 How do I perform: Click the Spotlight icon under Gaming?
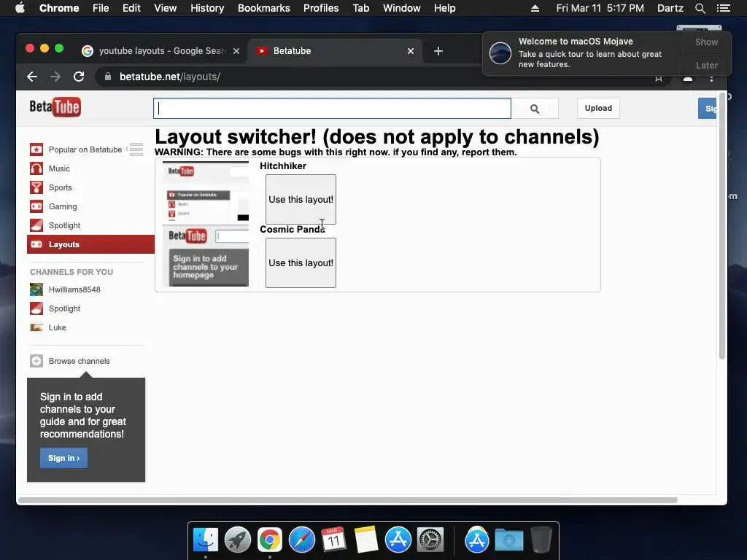pos(36,225)
